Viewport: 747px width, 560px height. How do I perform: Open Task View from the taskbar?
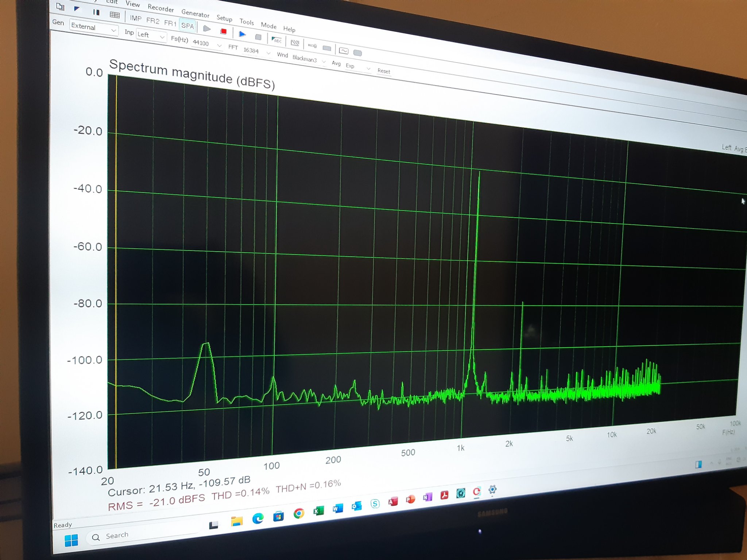(214, 525)
